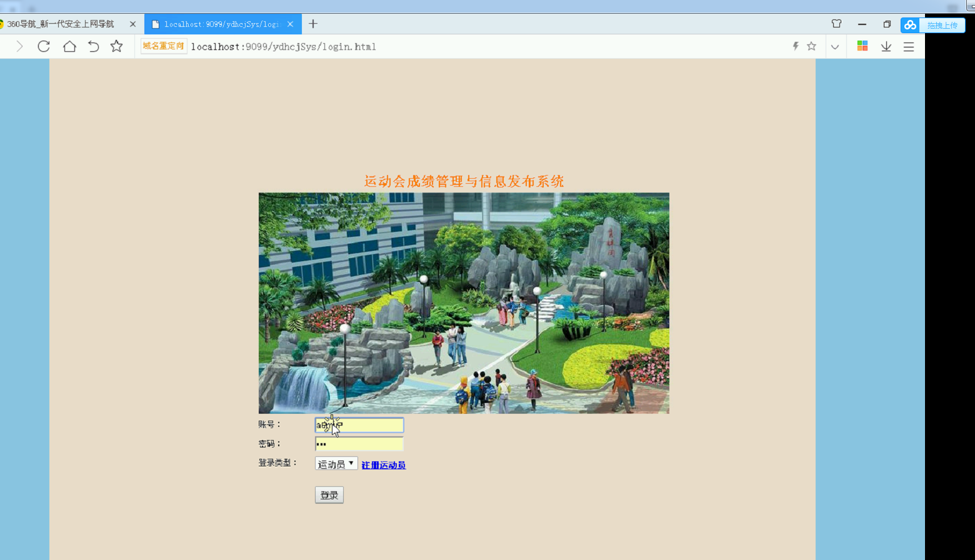This screenshot has width=975, height=560.
Task: Click the undo/restore closed tab arrow icon
Action: point(93,46)
